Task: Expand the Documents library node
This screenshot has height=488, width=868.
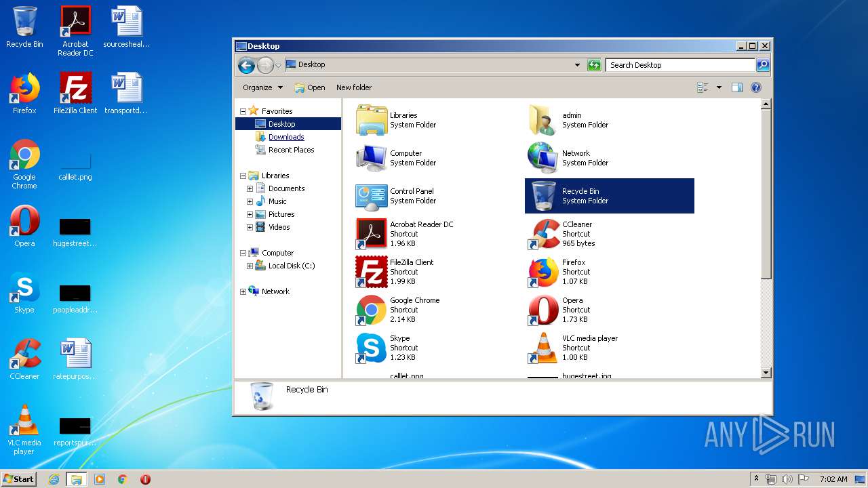Action: 250,188
